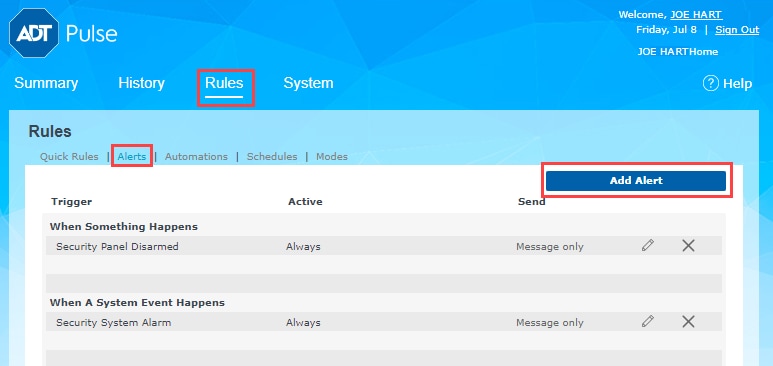773x366 pixels.
Task: Delete the Security System Alarm alert
Action: pos(688,322)
